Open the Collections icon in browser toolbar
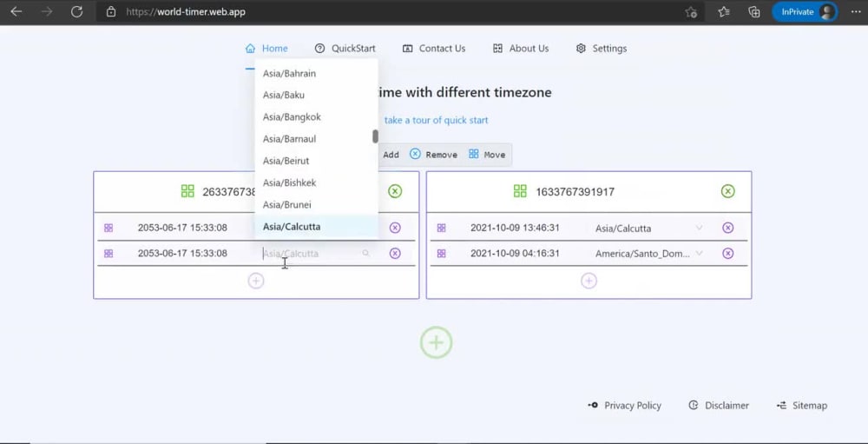The width and height of the screenshot is (868, 444). (754, 11)
